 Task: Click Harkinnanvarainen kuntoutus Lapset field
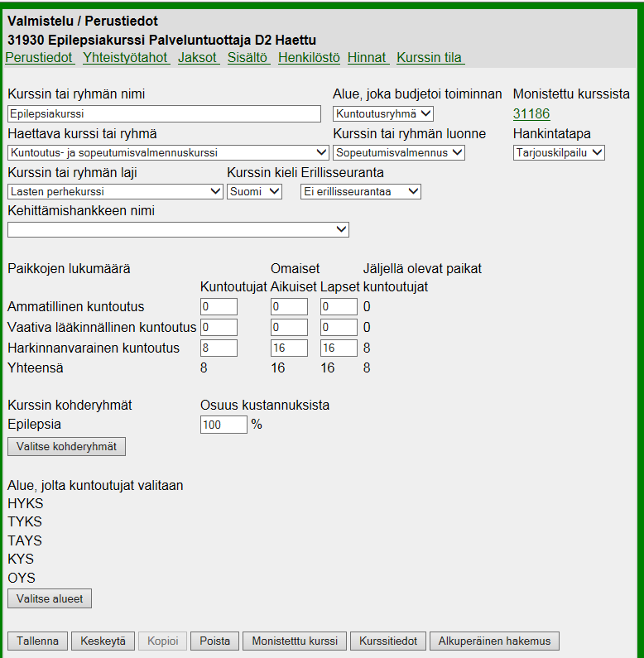(x=339, y=348)
